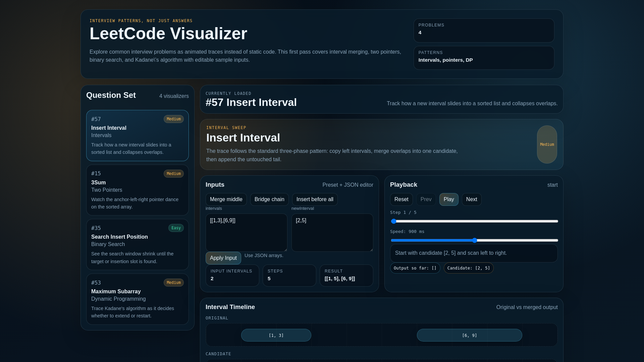
Task: Click the Medium badge on the #53 card
Action: (174, 283)
